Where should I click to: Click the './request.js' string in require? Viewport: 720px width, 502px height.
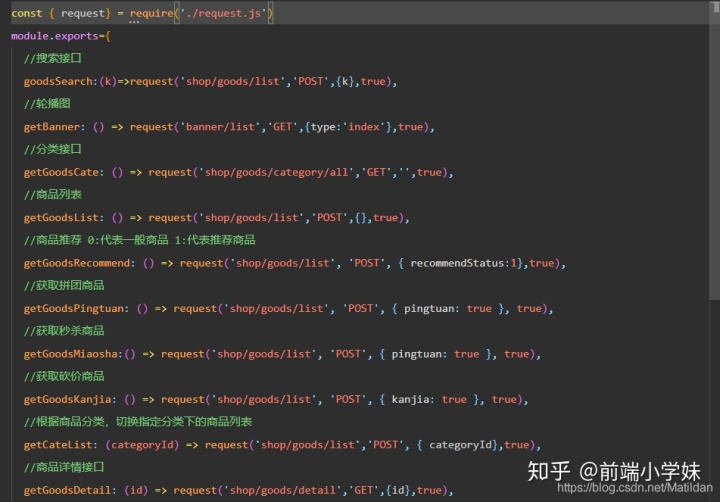[x=224, y=13]
